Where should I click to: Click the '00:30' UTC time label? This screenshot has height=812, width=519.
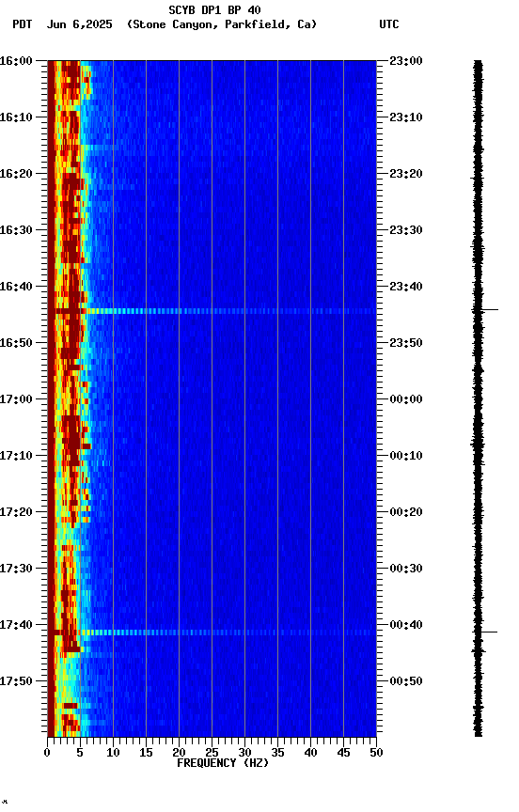[x=406, y=569]
